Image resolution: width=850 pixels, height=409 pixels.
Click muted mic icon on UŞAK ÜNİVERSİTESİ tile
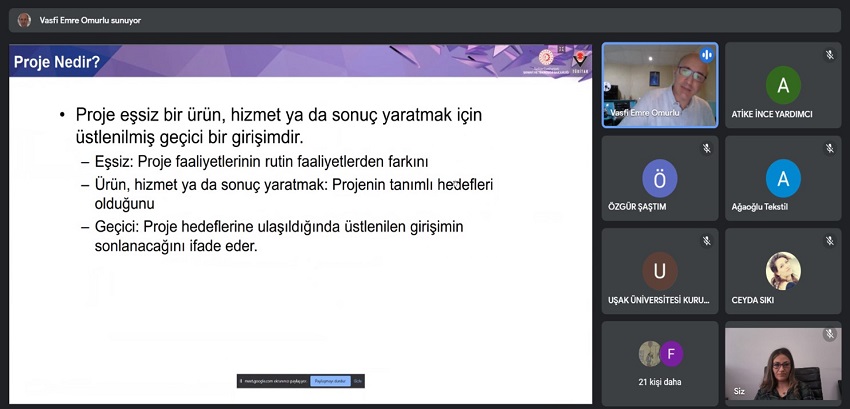[706, 241]
